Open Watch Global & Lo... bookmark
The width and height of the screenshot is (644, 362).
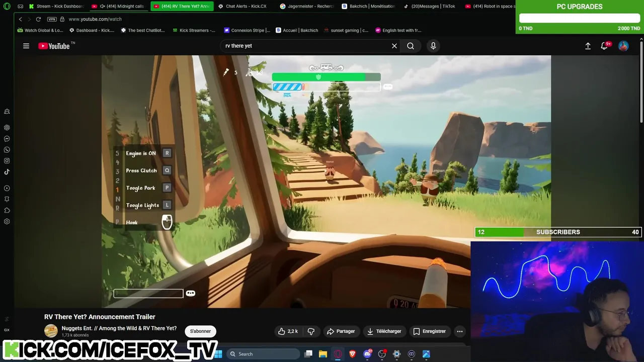tap(40, 30)
